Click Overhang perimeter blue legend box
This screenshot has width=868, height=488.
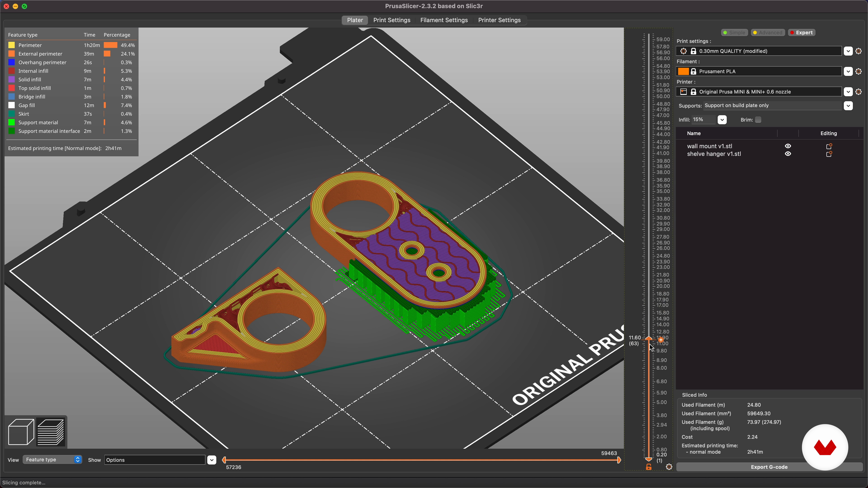coord(12,62)
